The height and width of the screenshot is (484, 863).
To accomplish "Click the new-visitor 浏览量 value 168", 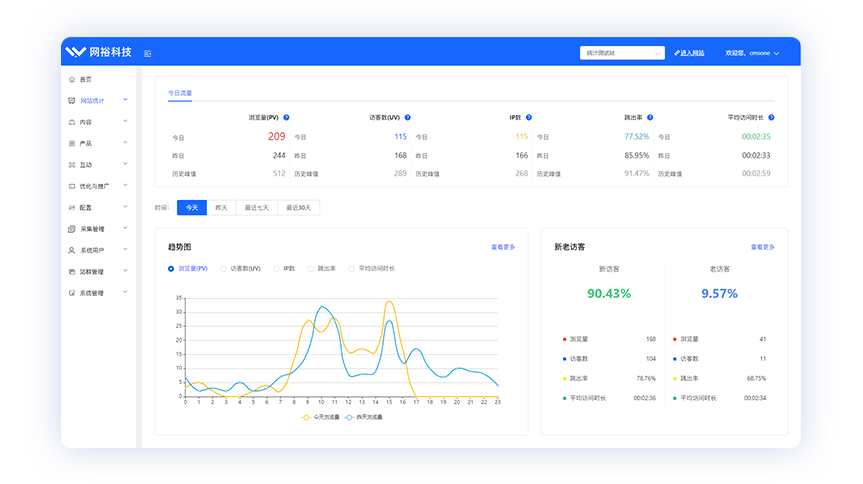I will click(x=651, y=339).
